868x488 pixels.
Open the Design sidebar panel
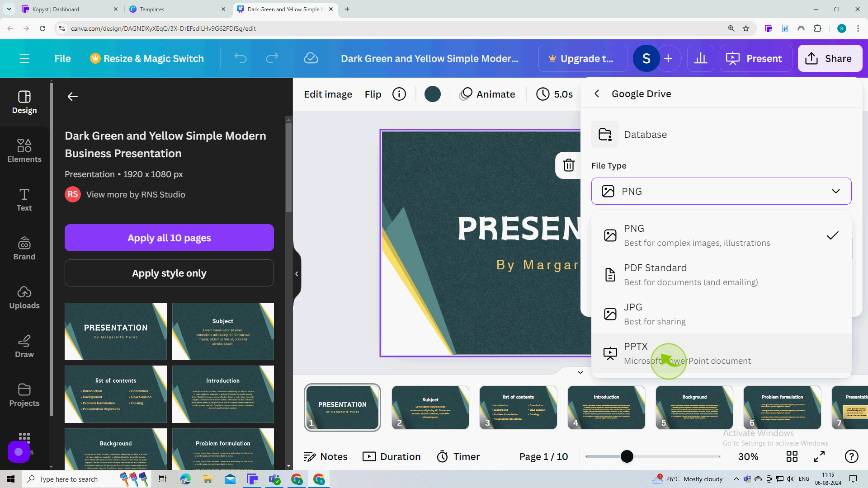pos(24,102)
